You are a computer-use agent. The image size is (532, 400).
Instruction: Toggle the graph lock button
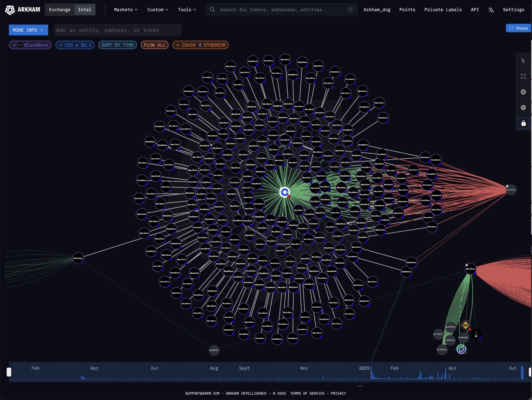[523, 123]
